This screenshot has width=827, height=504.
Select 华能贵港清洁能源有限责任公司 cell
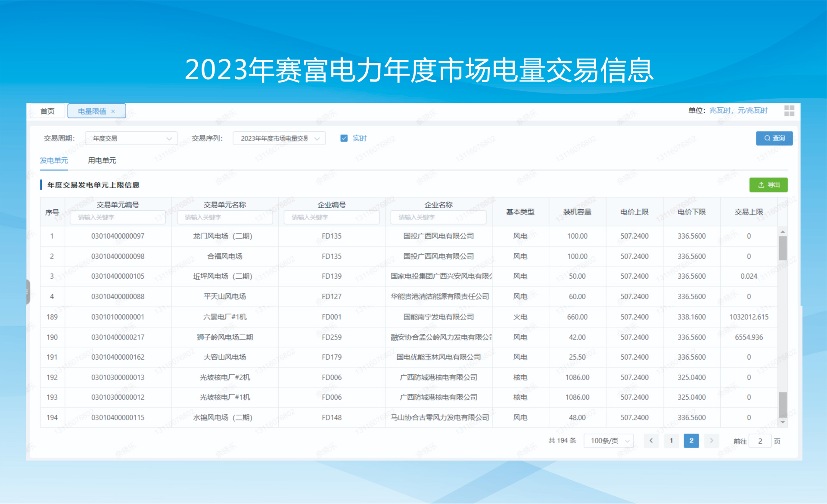pos(440,296)
